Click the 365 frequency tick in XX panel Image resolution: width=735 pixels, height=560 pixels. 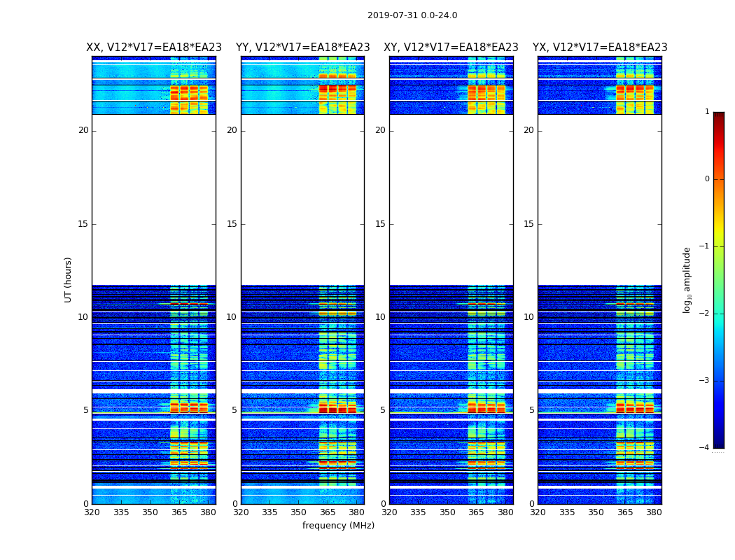click(x=179, y=512)
